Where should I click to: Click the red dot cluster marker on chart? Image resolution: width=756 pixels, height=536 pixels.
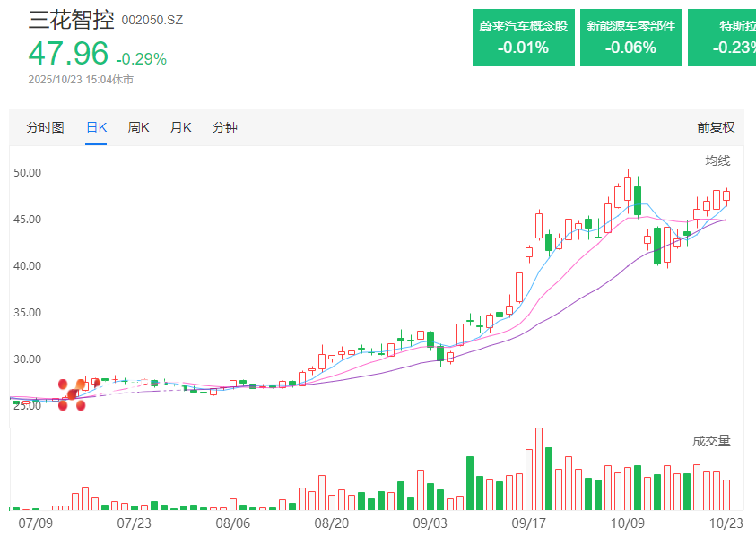[x=72, y=394]
